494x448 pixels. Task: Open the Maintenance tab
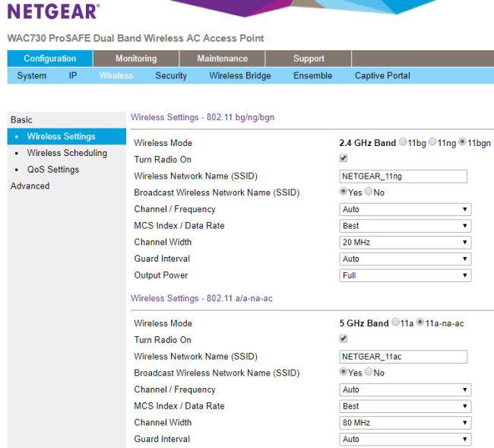[x=223, y=59]
